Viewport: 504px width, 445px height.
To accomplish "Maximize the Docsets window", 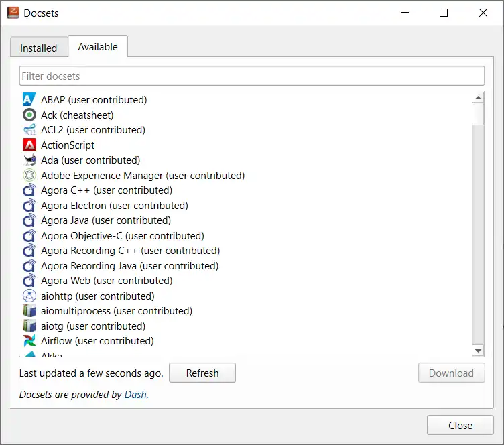I will point(444,13).
